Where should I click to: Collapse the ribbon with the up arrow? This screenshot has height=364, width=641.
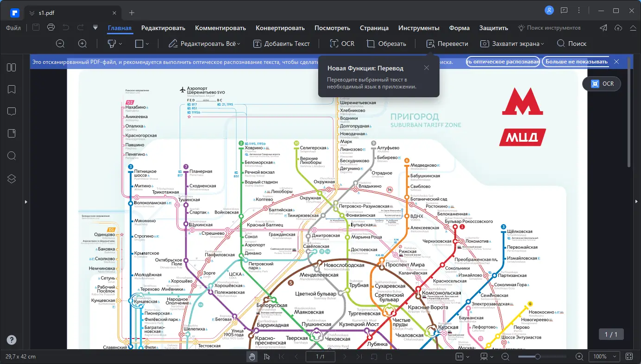[x=633, y=28]
